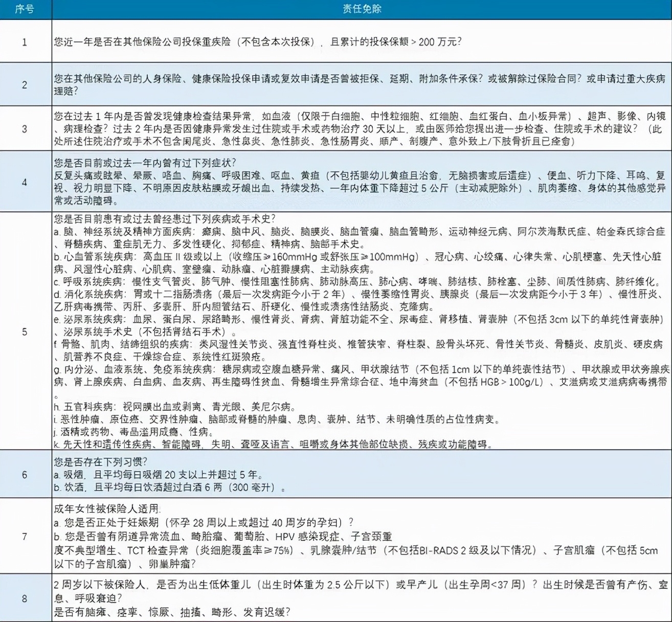The width and height of the screenshot is (672, 622).
Task: Click row number 8 cell
Action: click(25, 598)
